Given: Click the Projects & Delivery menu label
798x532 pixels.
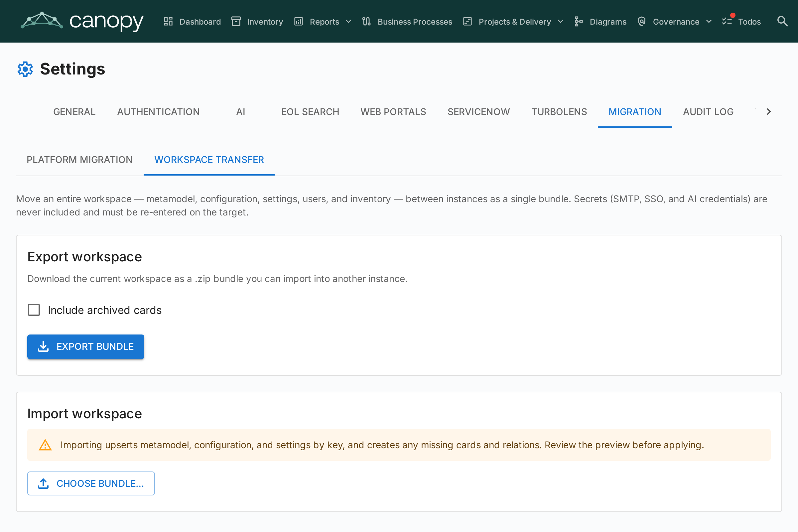Looking at the screenshot, I should (515, 22).
